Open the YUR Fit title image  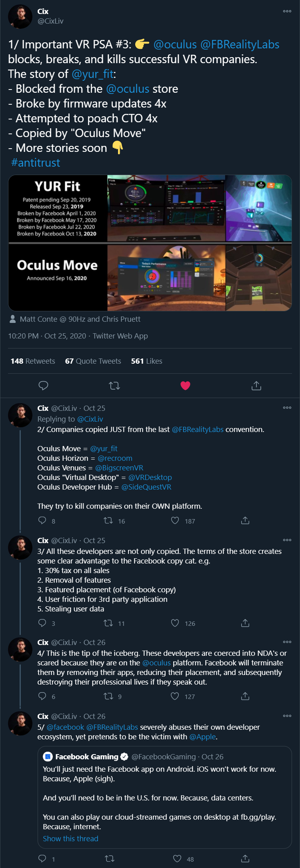coord(58,208)
